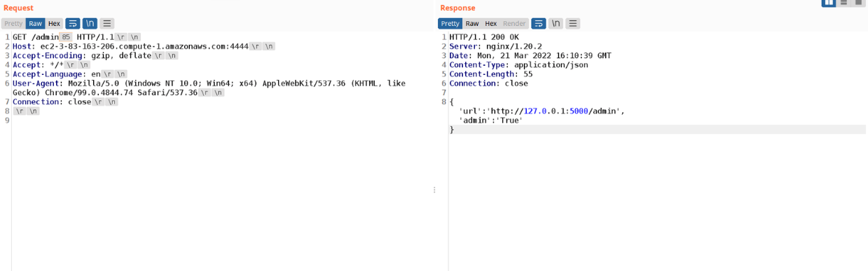Click the Content-Length: 55 header

pyautogui.click(x=491, y=74)
